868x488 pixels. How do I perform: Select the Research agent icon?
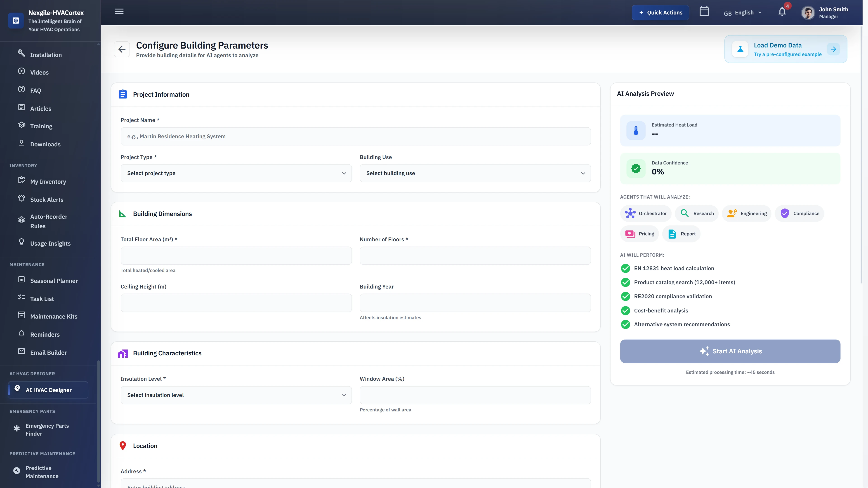tap(684, 213)
